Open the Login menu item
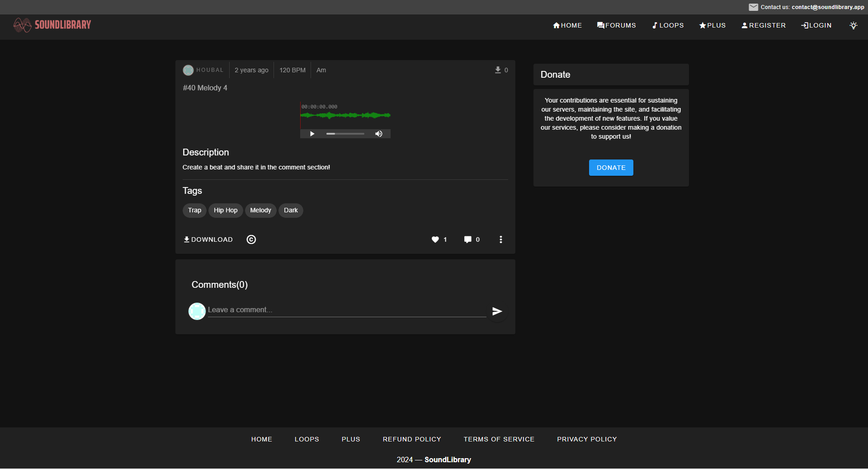 tap(816, 25)
